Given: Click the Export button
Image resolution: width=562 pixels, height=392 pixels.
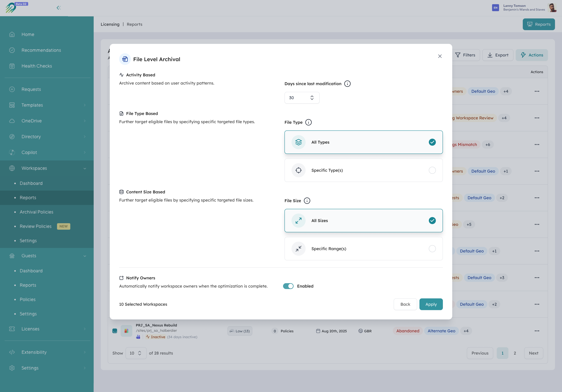Looking at the screenshot, I should point(498,55).
